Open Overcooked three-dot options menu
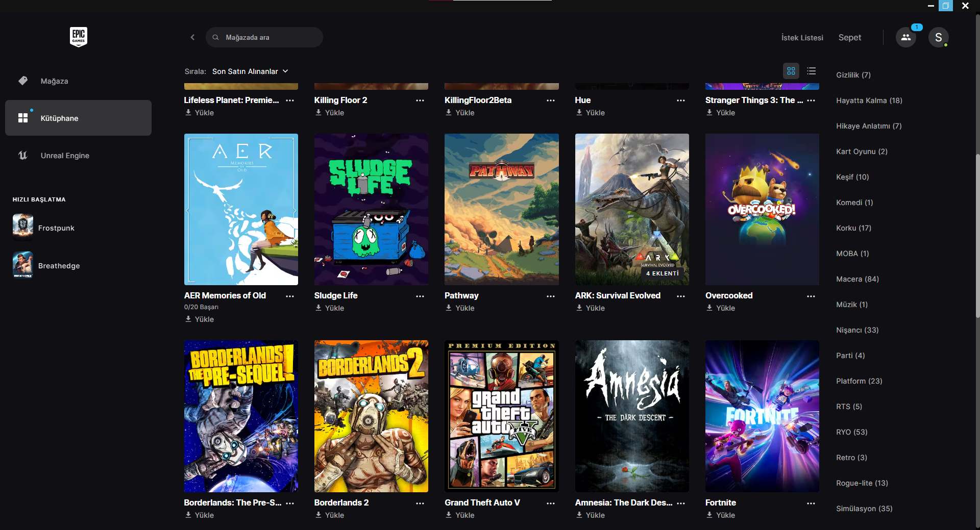The width and height of the screenshot is (980, 530). [811, 296]
